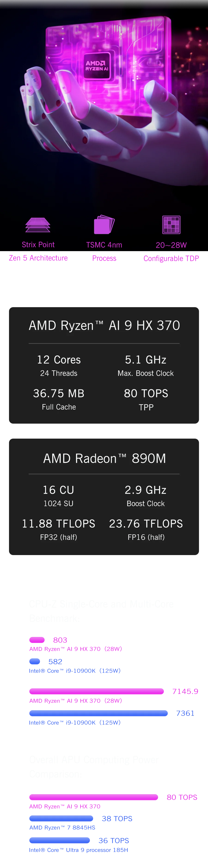This screenshot has height=868, width=208.
Task: Click the long pink Ryzen benchmark bar
Action: pyautogui.click(x=97, y=692)
